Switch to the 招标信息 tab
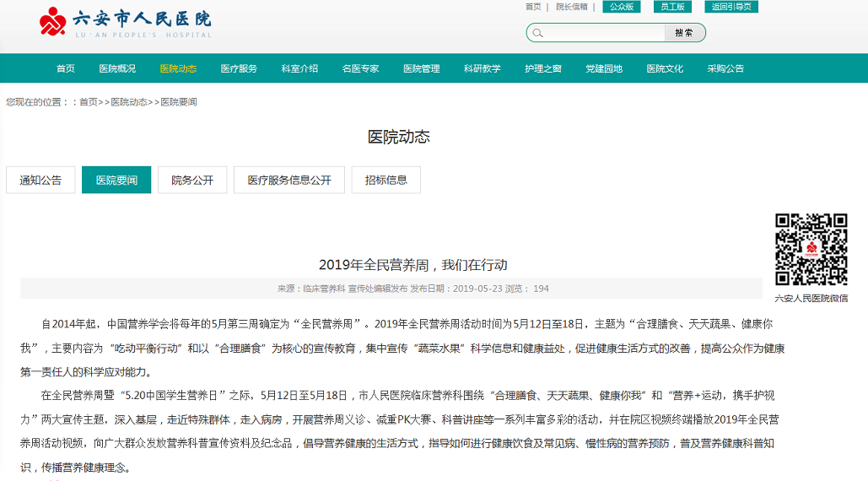The image size is (868, 481). pos(386,180)
